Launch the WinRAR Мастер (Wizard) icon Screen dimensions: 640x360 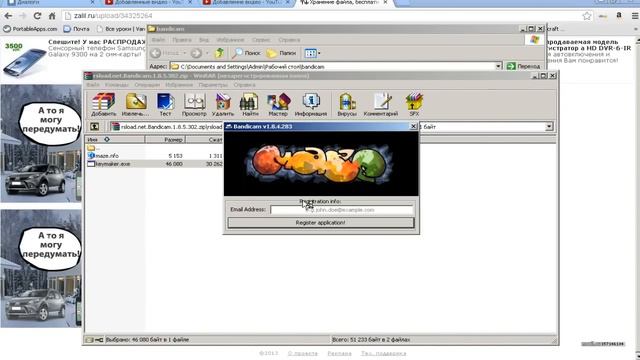[x=278, y=104]
